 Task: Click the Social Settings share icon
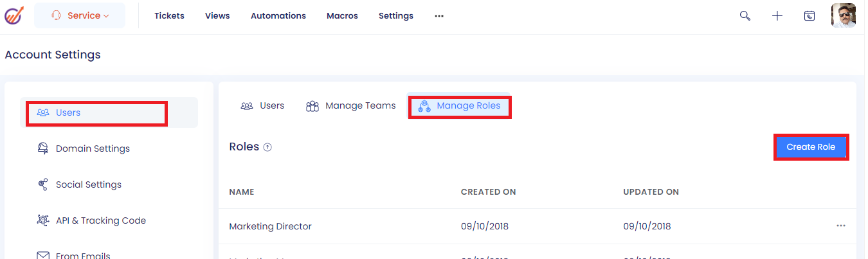point(43,184)
